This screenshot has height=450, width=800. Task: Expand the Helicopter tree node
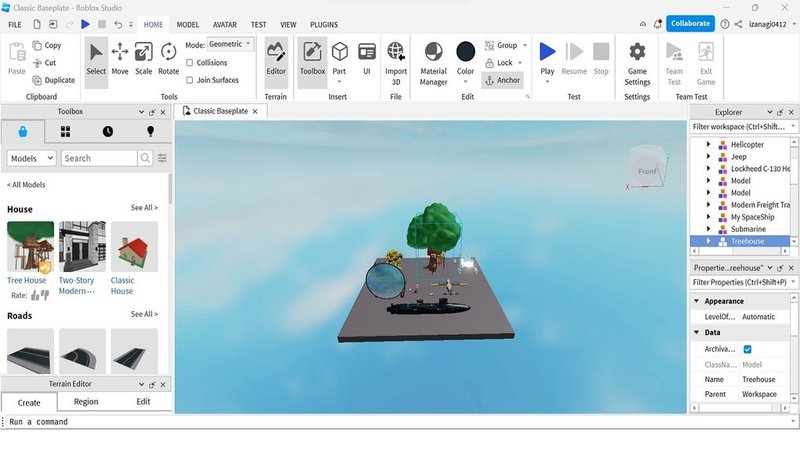point(708,144)
